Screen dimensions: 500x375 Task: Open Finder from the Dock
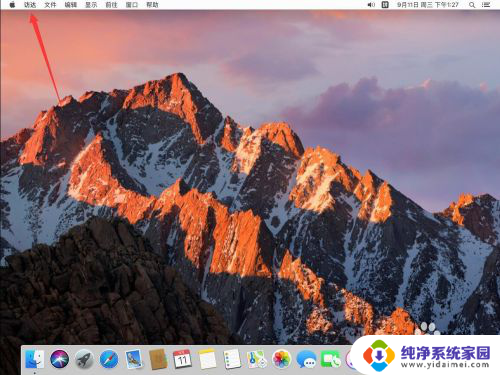tap(35, 359)
